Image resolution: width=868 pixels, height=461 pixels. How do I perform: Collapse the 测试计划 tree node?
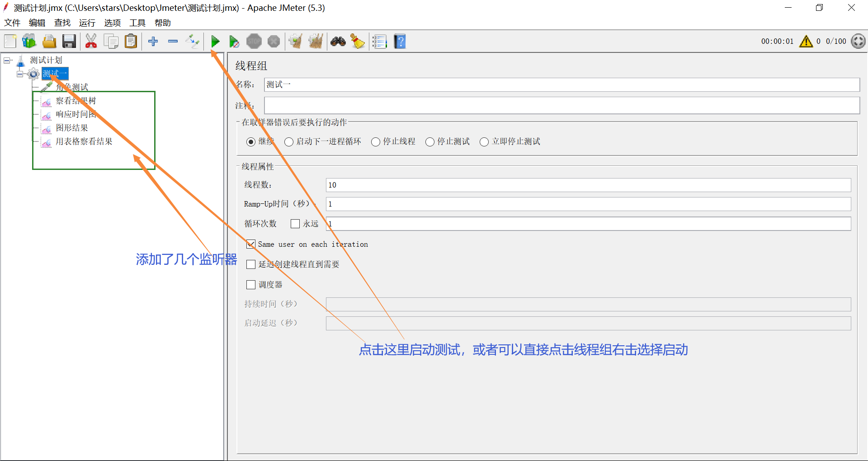click(7, 60)
